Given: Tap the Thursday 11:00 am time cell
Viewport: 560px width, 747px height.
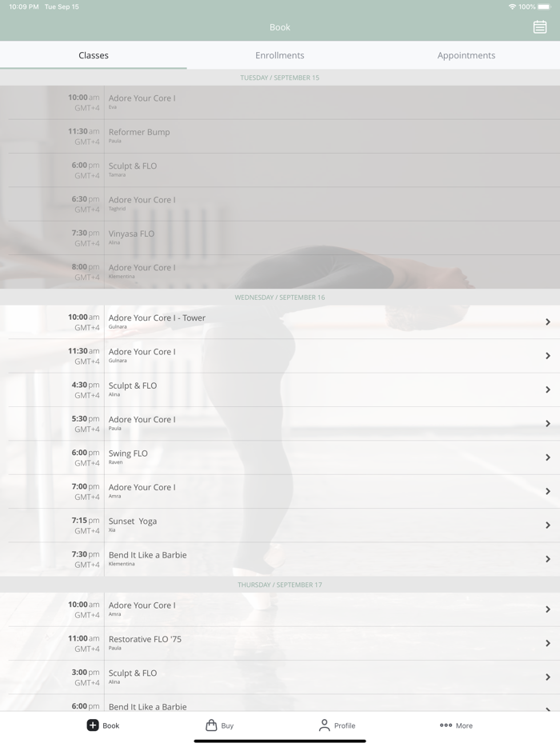Looking at the screenshot, I should (84, 643).
